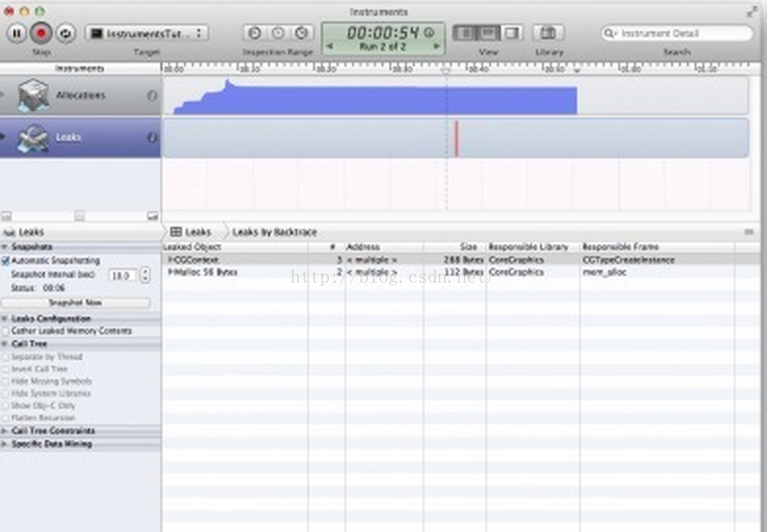The width and height of the screenshot is (767, 532).
Task: Expand Specific Data Mining section
Action: tap(4, 444)
